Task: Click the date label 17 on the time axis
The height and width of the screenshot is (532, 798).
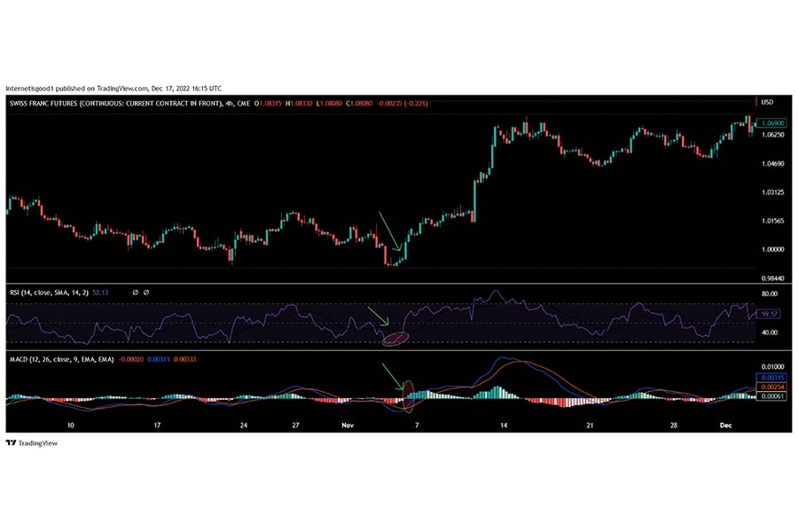Action: tap(157, 425)
